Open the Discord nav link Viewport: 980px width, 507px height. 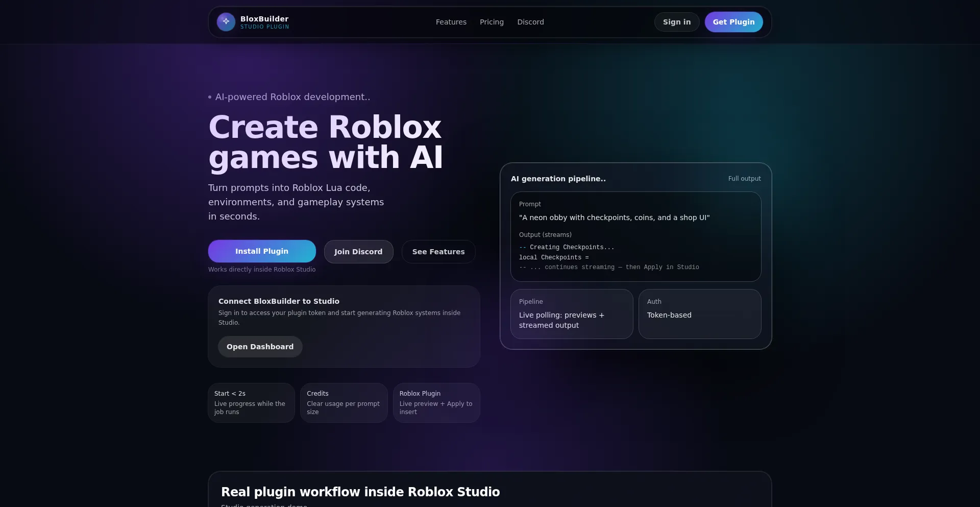(530, 22)
